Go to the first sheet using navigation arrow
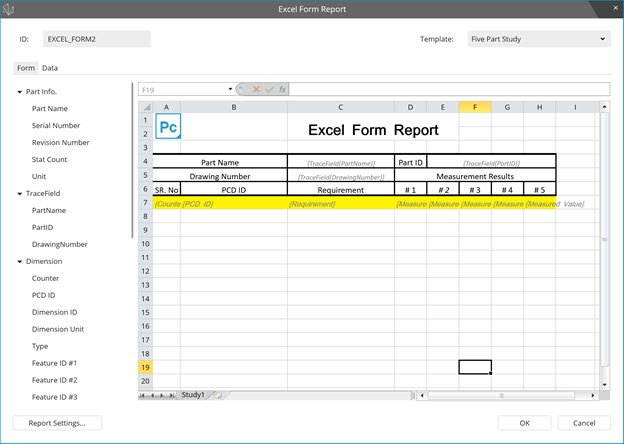This screenshot has height=444, width=624. pos(143,395)
